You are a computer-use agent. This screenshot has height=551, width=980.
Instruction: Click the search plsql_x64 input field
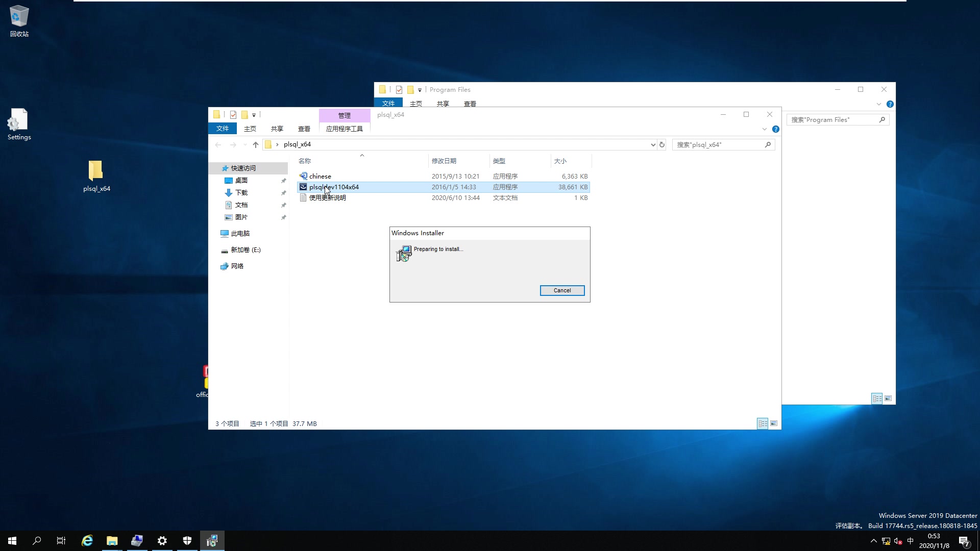(723, 145)
